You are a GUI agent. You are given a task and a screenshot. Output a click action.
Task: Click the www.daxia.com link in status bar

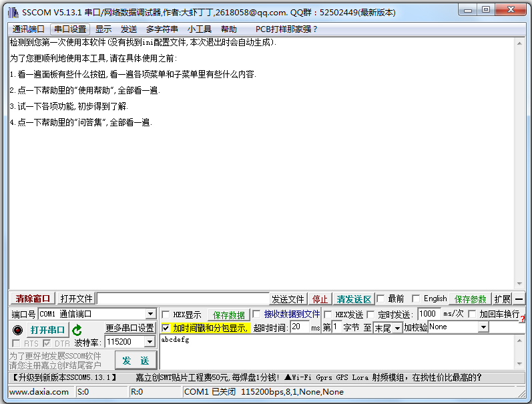tap(39, 392)
